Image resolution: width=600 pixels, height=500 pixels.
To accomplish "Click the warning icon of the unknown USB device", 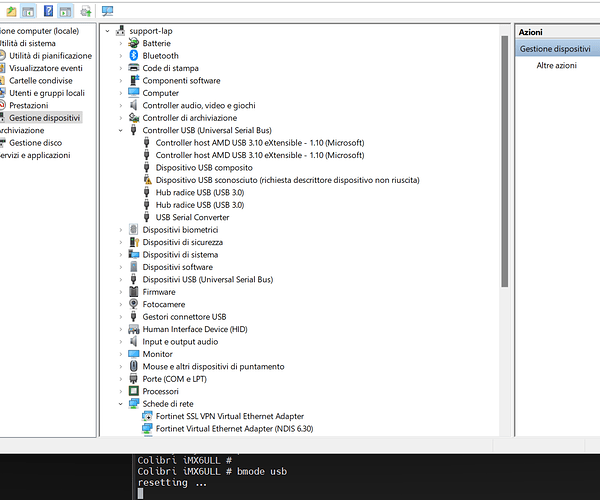I will (147, 179).
